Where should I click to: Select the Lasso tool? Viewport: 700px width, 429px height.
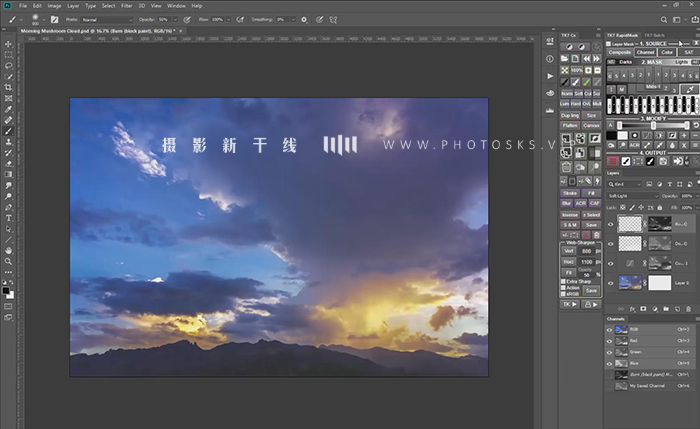click(x=8, y=66)
